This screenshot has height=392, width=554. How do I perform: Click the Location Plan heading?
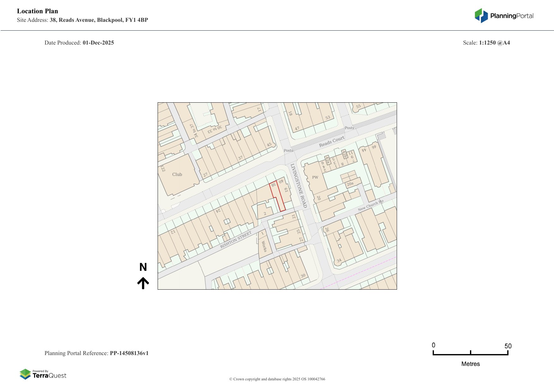[38, 11]
